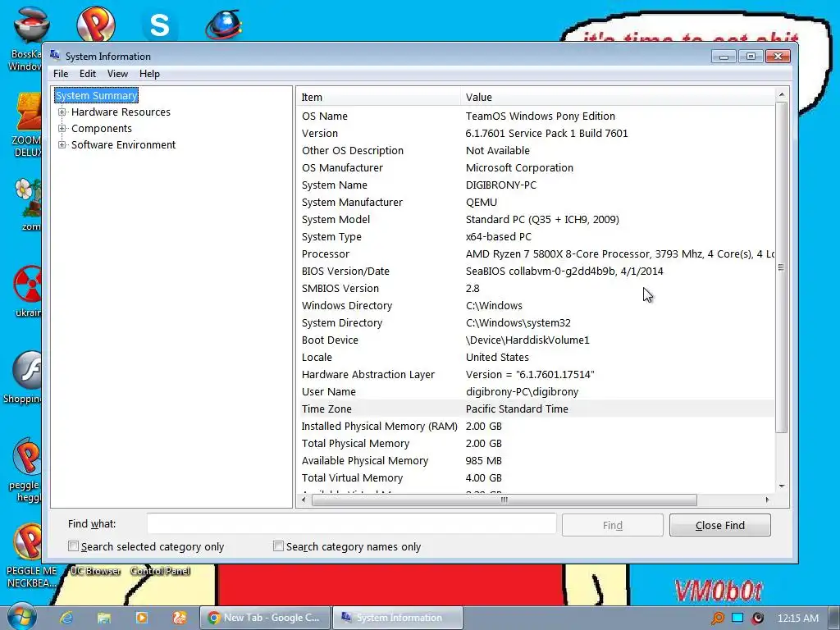Select the Hardware Resources tree item
840x630 pixels.
[x=121, y=112]
